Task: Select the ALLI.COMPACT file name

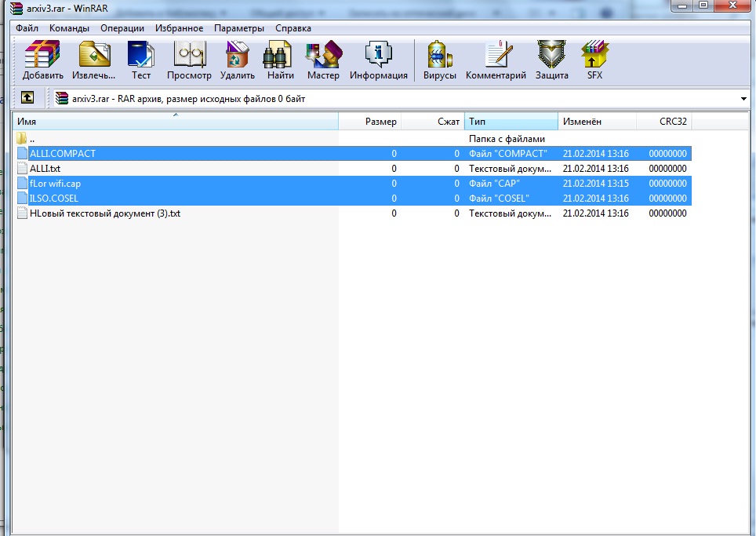Action: [x=63, y=153]
